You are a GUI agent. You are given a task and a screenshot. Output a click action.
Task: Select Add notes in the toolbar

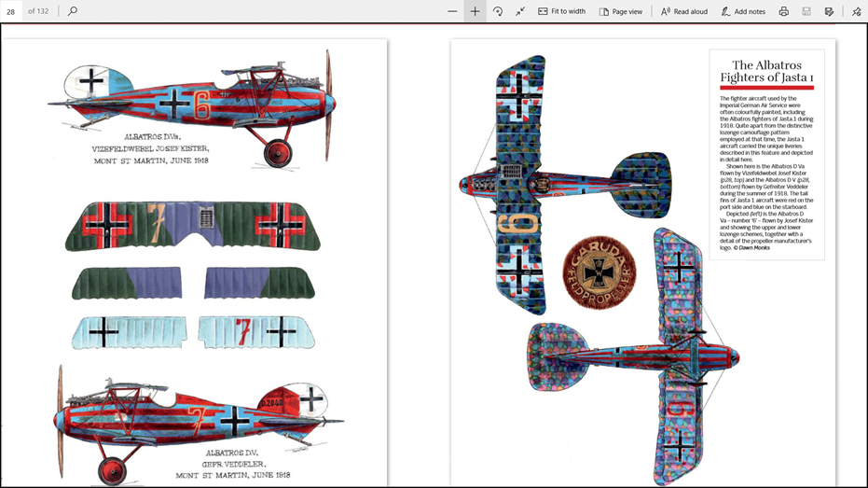743,11
